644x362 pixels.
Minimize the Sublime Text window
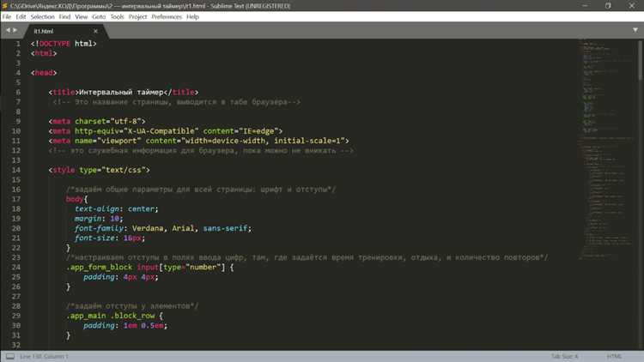pyautogui.click(x=585, y=6)
